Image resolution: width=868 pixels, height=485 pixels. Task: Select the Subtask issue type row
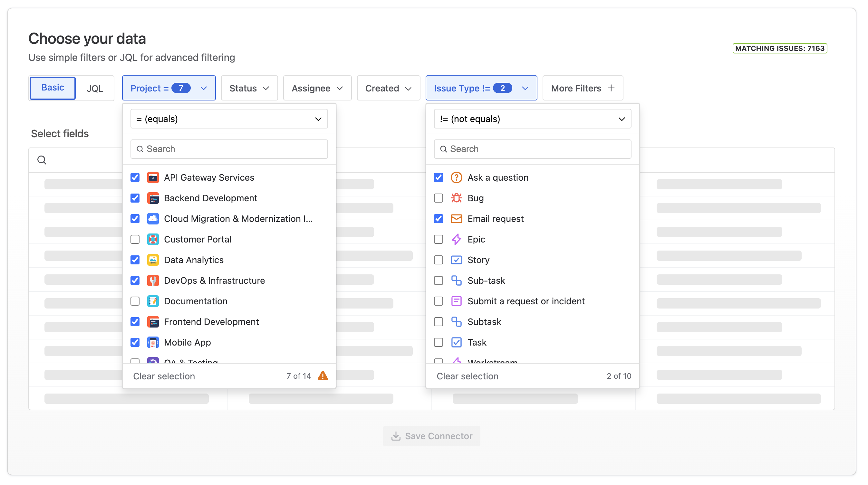[532, 322]
